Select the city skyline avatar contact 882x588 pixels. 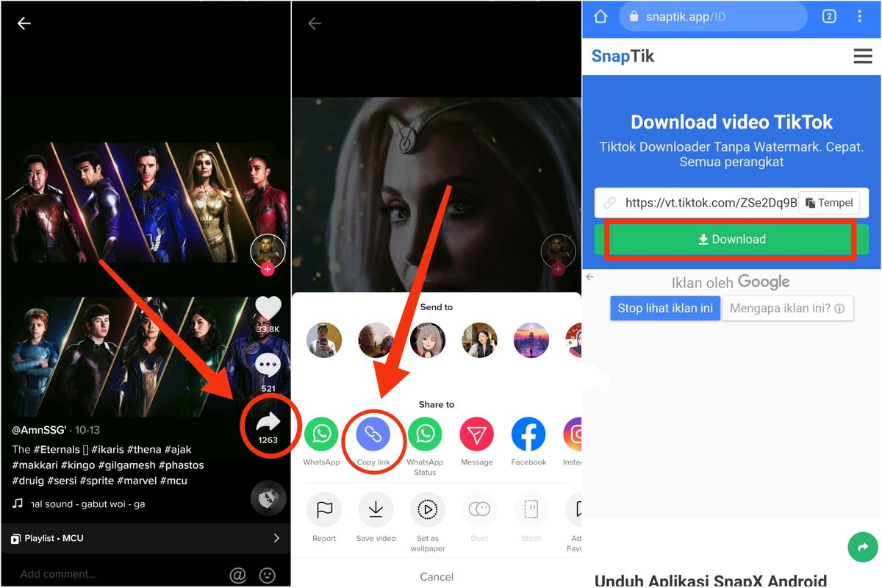coord(531,340)
